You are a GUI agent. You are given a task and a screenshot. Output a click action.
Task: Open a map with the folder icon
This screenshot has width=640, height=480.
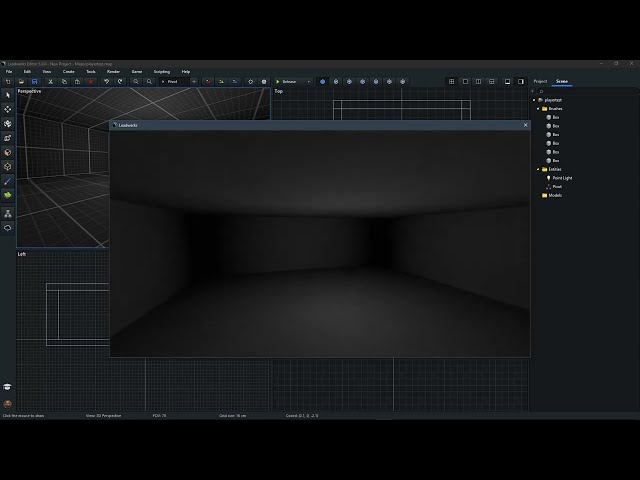click(21, 82)
